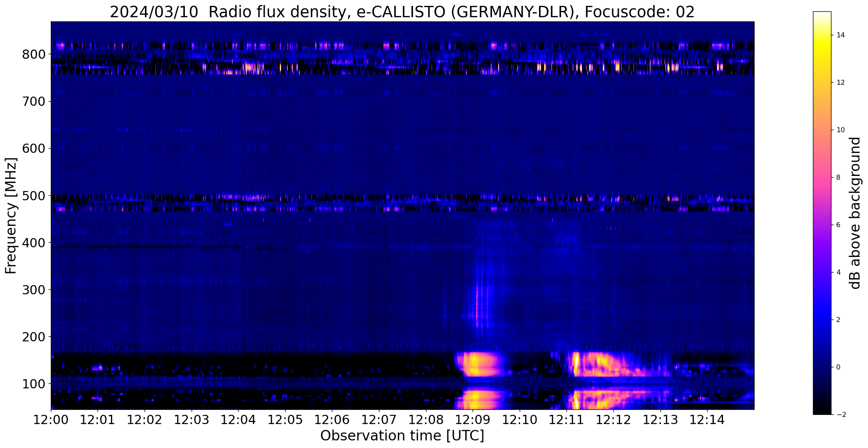This screenshot has height=448, width=868.
Task: Click the 12:08 time tick label
Action: pos(426,419)
